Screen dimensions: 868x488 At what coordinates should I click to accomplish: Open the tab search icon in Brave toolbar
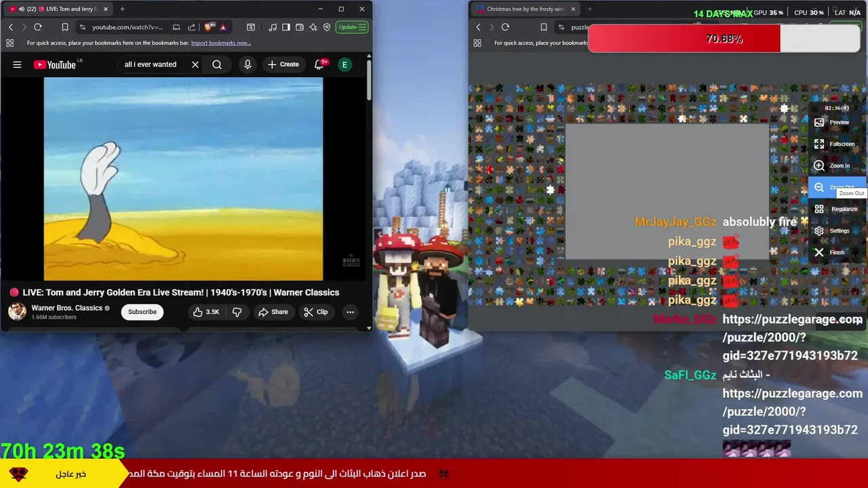tap(251, 27)
